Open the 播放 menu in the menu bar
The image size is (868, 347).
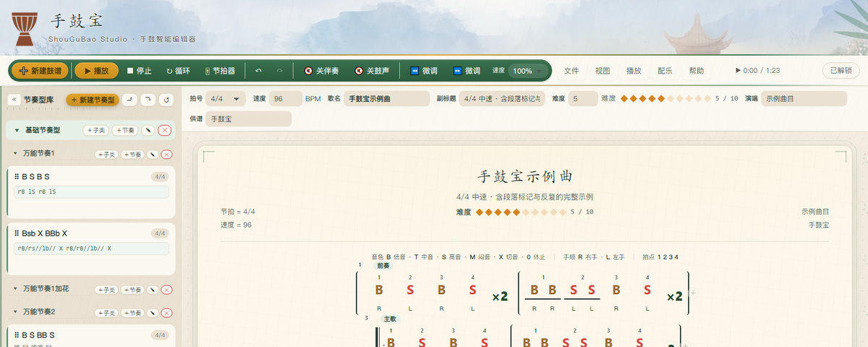634,71
